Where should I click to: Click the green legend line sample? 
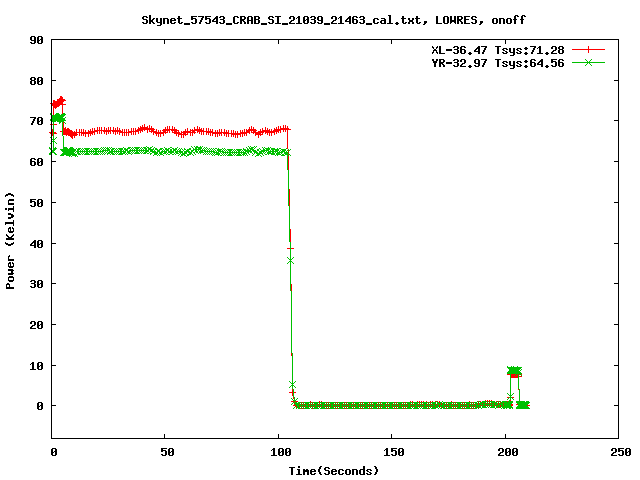[588, 62]
